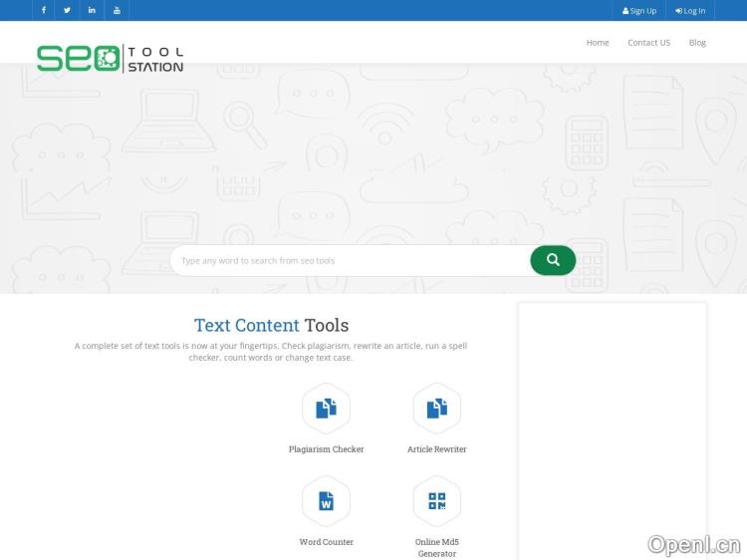Open the Article Rewriter text link
747x560 pixels.
(436, 449)
